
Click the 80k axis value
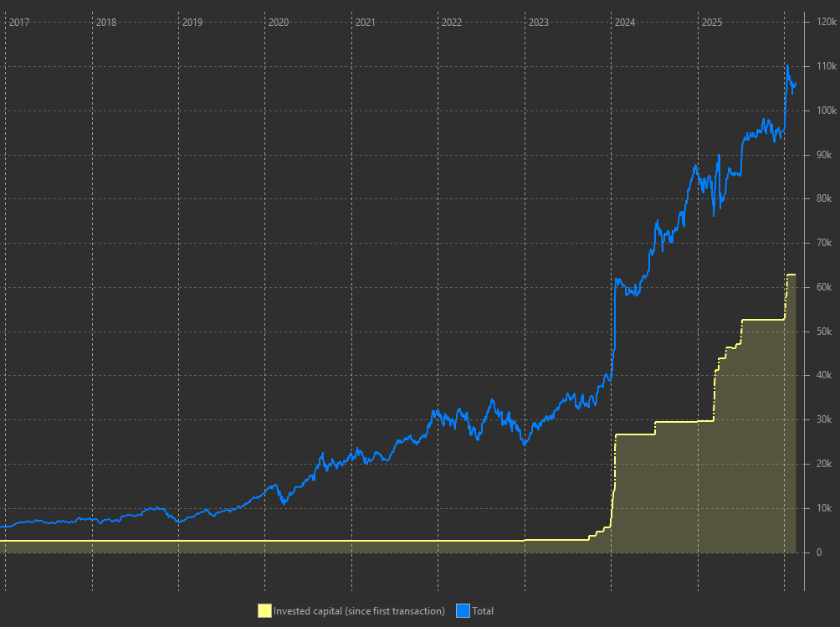824,199
